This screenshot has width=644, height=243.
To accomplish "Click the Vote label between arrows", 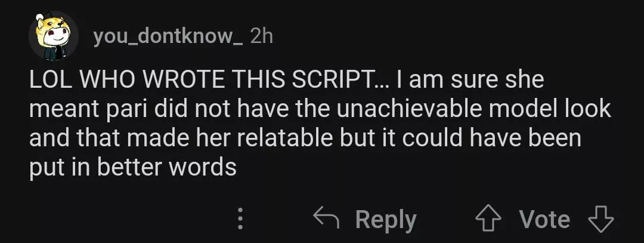I will [x=544, y=219].
